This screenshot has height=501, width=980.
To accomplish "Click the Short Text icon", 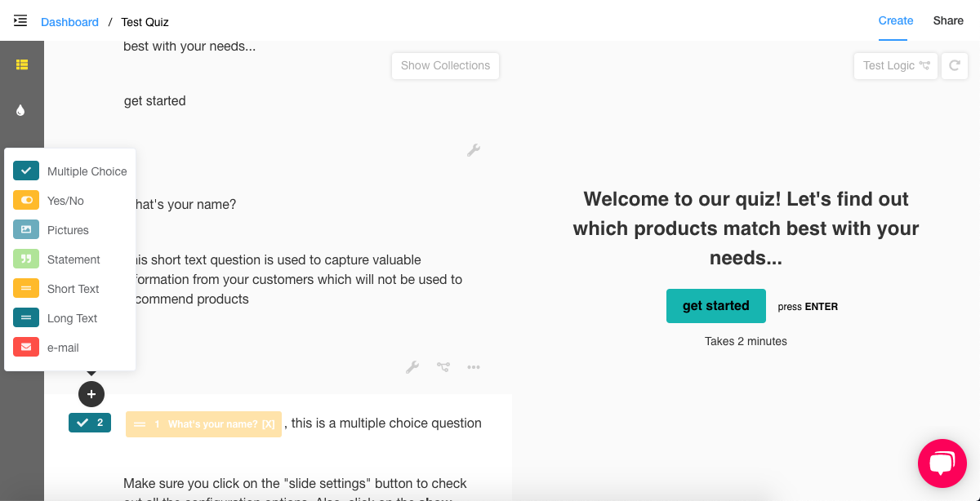I will (x=26, y=288).
